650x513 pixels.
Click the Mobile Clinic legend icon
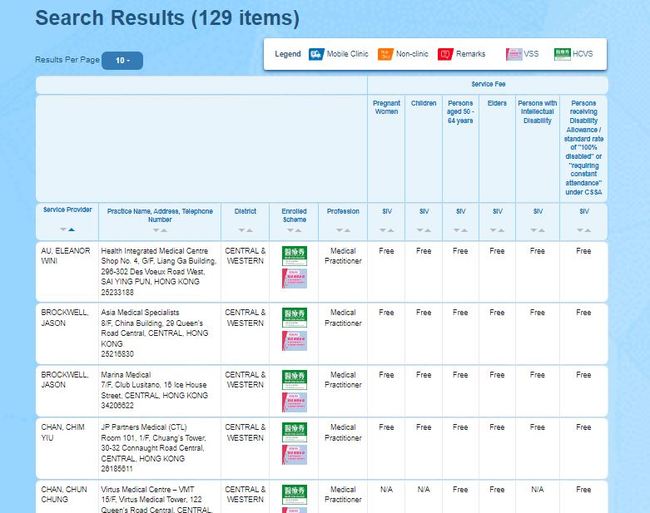[x=316, y=53]
